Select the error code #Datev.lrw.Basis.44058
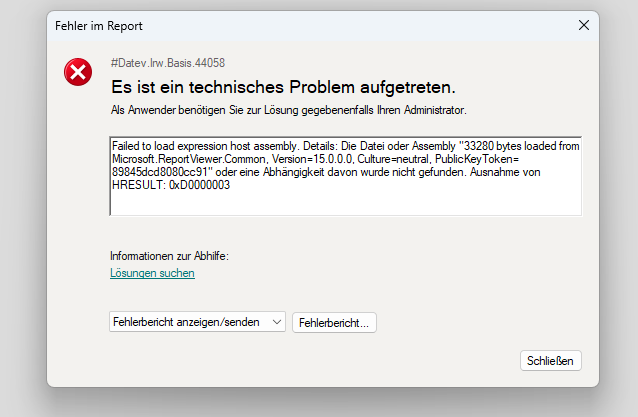The height and width of the screenshot is (417, 638). point(168,63)
